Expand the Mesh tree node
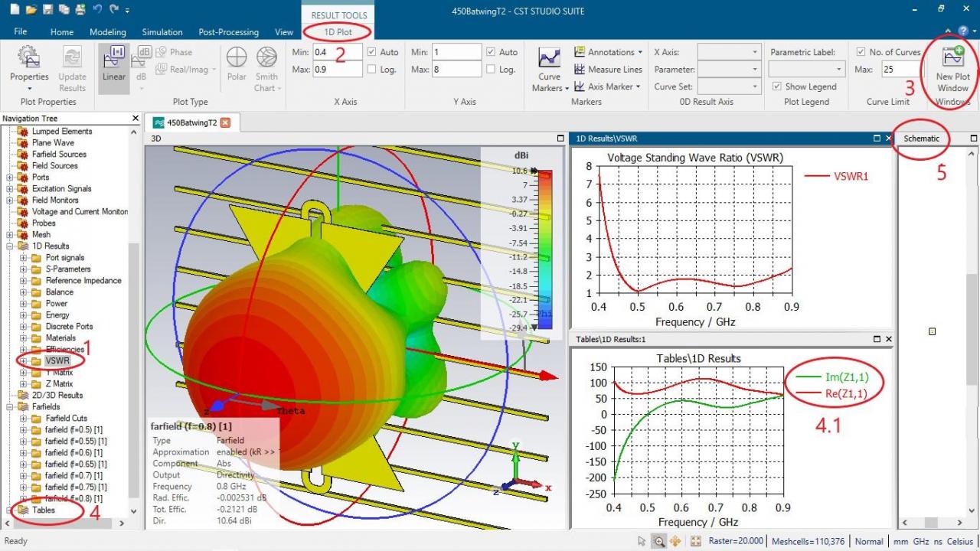The height and width of the screenshot is (551, 980). click(10, 235)
